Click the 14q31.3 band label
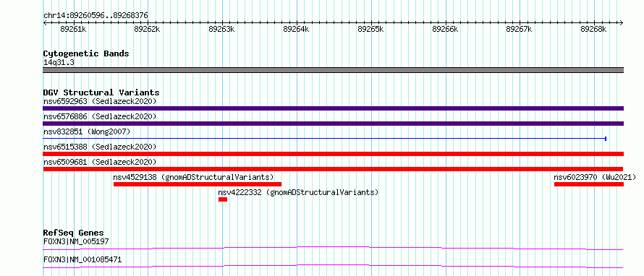This screenshot has height=276, width=644. click(59, 63)
